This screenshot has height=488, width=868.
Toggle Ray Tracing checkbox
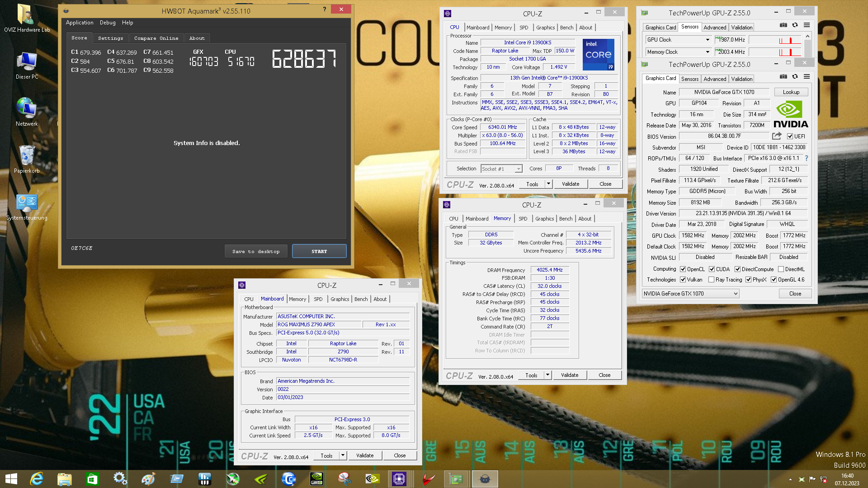click(x=711, y=280)
